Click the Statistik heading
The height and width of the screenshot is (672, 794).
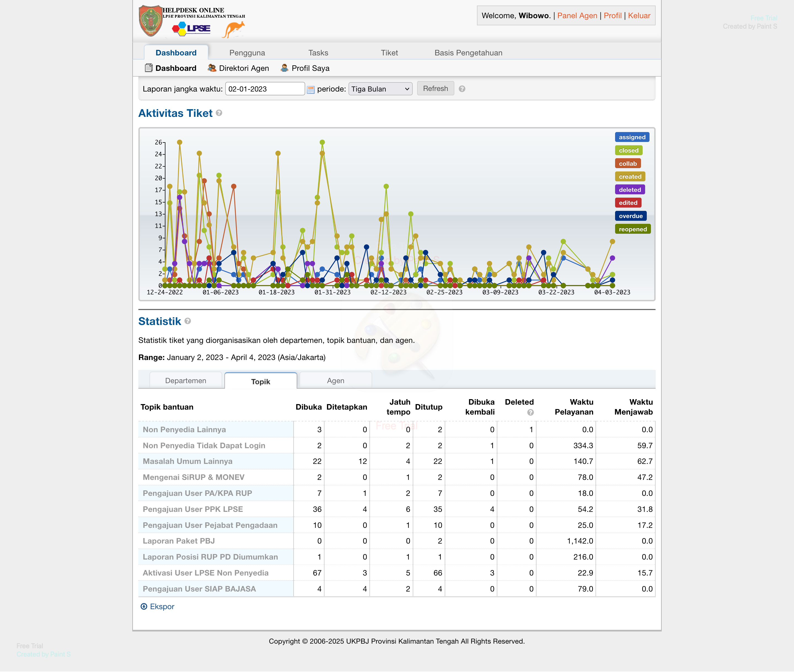pos(160,321)
